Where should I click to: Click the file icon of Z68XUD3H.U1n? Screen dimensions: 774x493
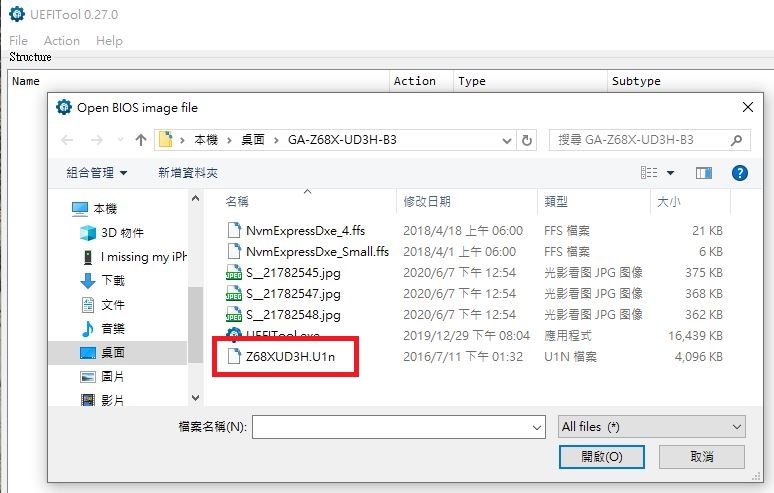coord(233,356)
